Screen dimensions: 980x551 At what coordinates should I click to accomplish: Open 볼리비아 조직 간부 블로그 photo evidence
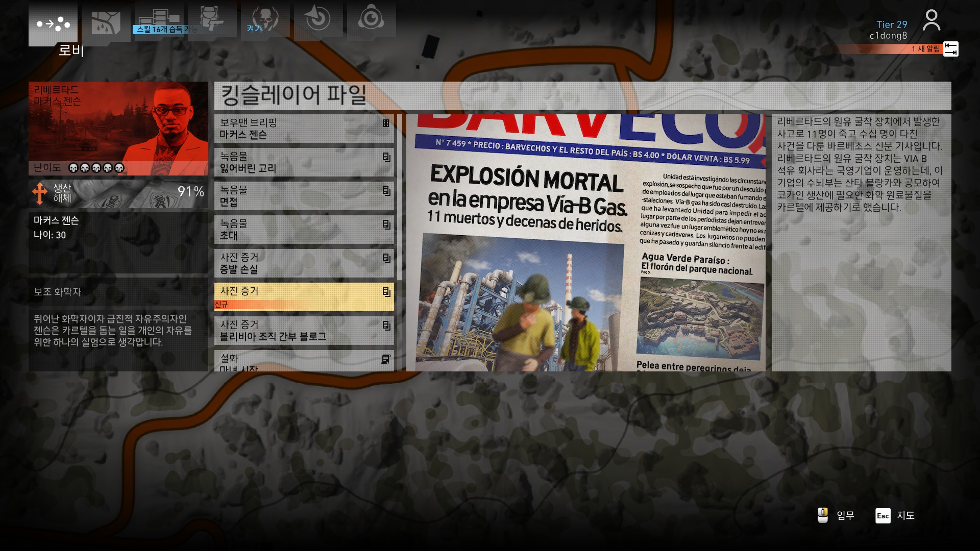click(x=304, y=331)
